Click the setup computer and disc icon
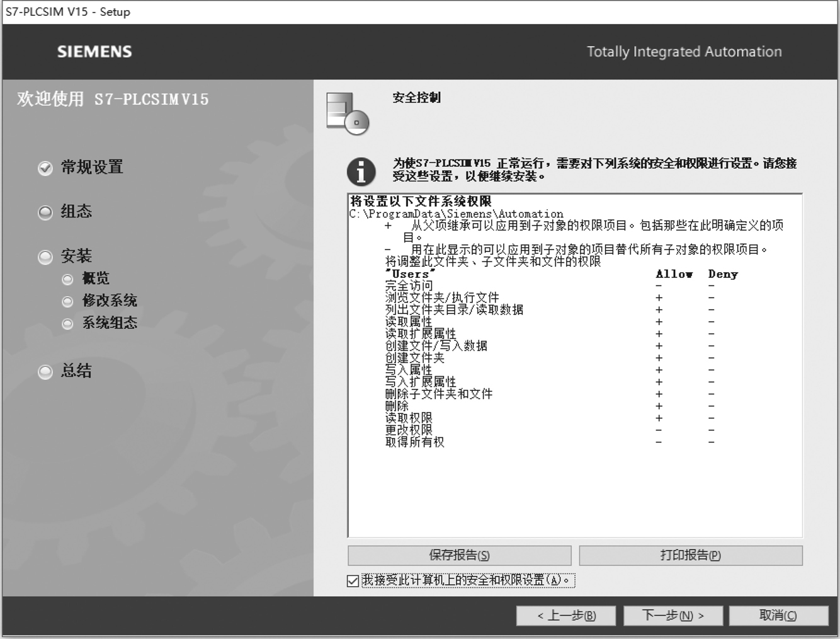840x639 pixels. 348,113
